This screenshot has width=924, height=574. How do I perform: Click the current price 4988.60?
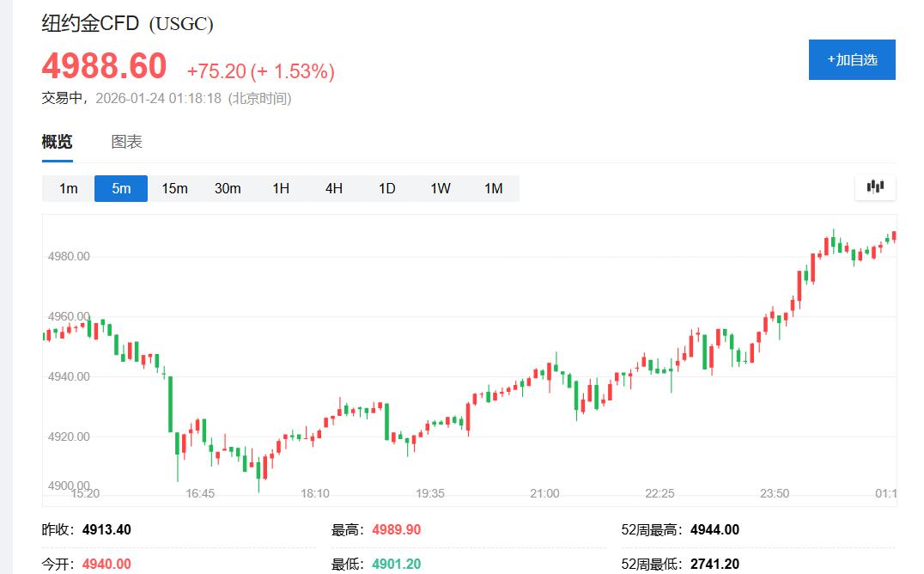pyautogui.click(x=104, y=67)
